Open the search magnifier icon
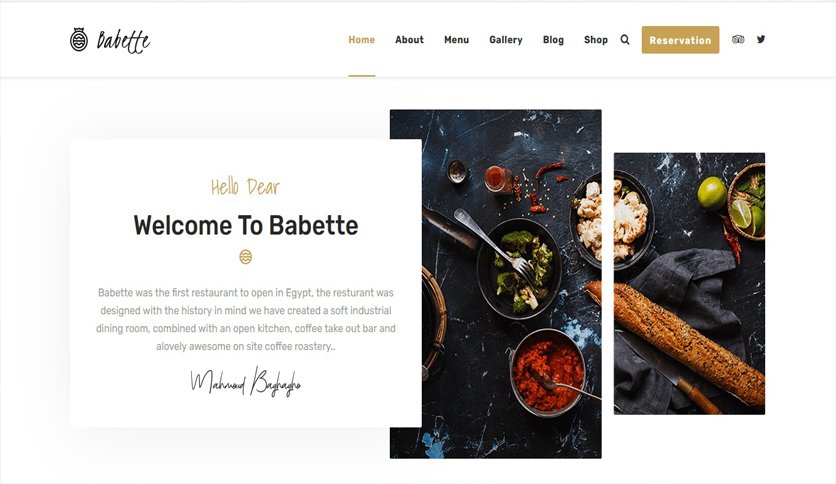The image size is (836, 484). (x=625, y=39)
